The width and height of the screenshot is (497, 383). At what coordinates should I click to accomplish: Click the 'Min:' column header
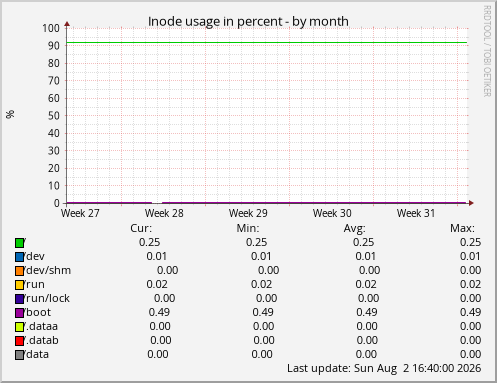[248, 228]
